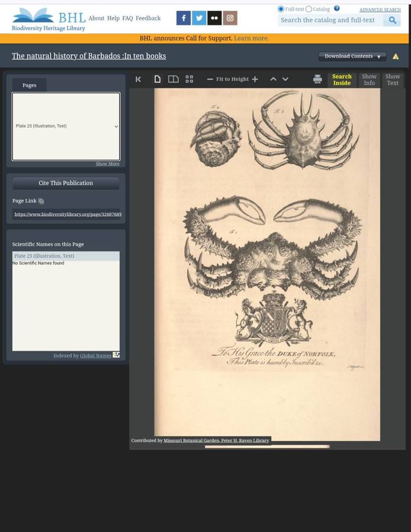
Task: Select the Pages tab
Action: pyautogui.click(x=30, y=85)
